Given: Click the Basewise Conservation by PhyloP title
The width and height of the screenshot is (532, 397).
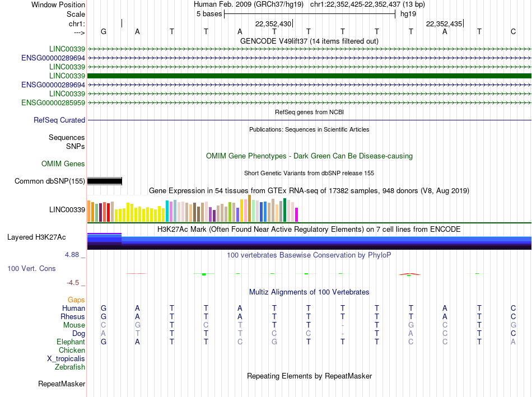Looking at the screenshot, I should pos(309,255).
